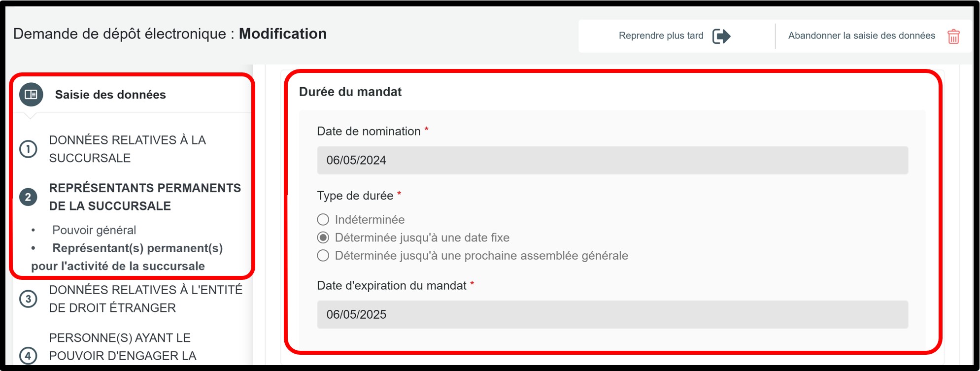Open Données relatives à l'entité de droit étranger
The width and height of the screenshot is (980, 371).
pos(145,299)
